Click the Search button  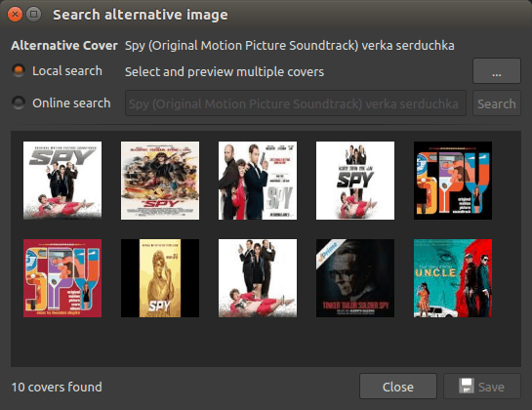click(497, 103)
